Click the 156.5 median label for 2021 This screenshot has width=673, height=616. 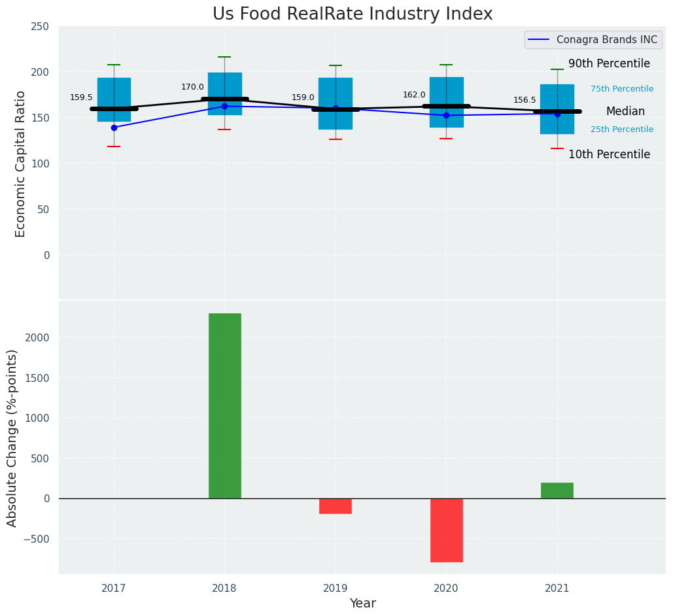tap(525, 101)
